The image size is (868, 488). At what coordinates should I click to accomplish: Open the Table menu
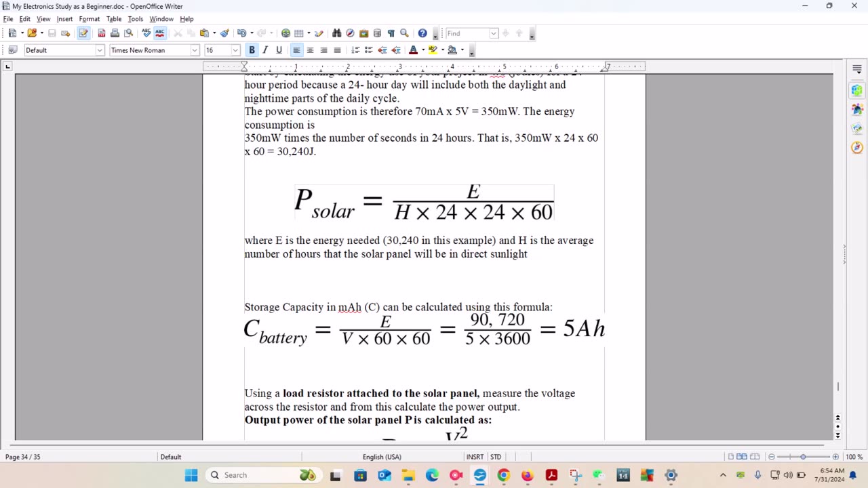(x=114, y=19)
